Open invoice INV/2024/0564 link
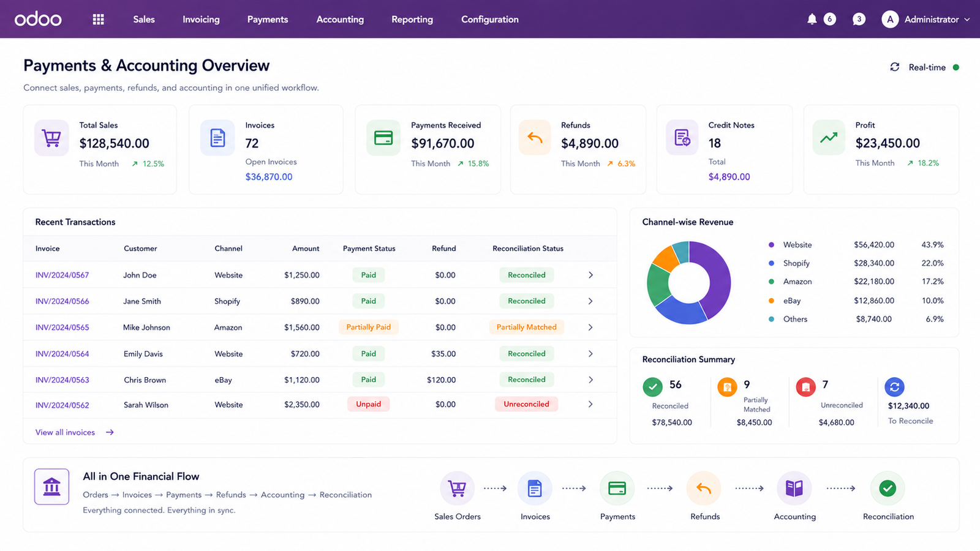 62,354
